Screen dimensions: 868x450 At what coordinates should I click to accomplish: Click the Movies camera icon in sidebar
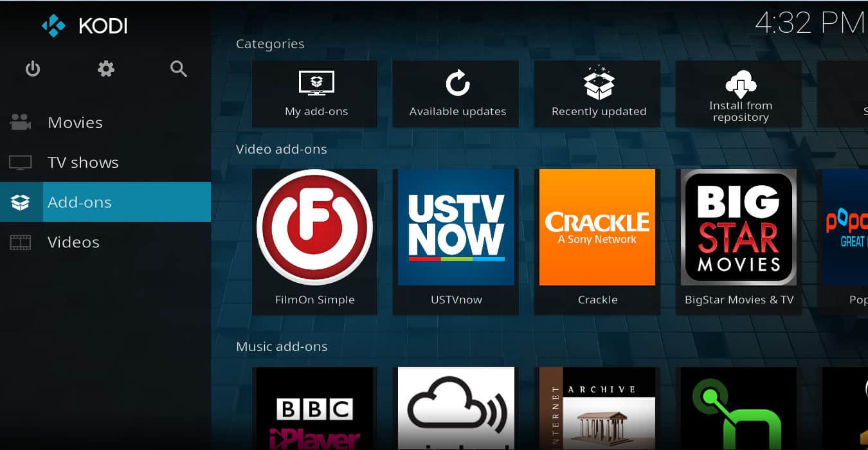pyautogui.click(x=21, y=122)
